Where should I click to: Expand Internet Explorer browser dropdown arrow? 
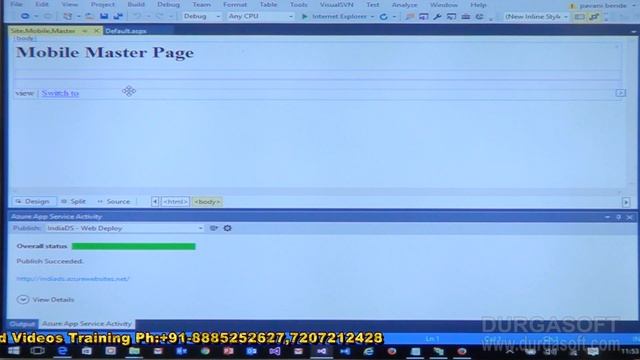click(x=372, y=17)
